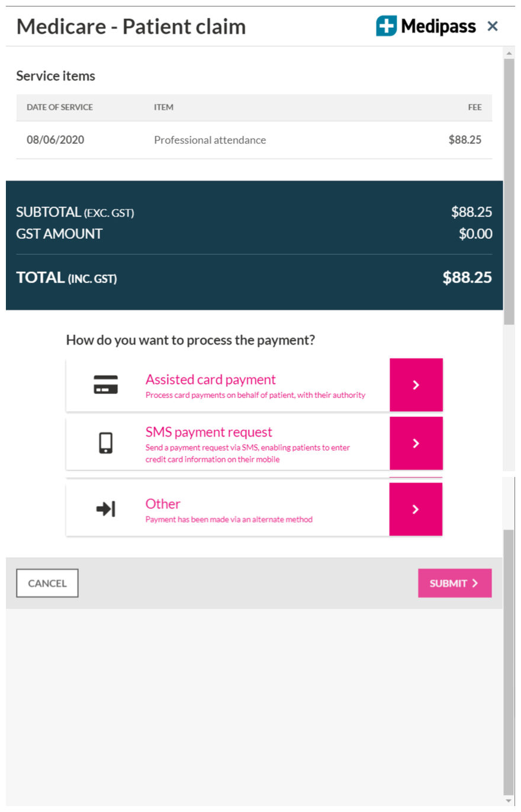Click the mobile phone SMS icon
The width and height of the screenshot is (521, 812).
point(105,443)
